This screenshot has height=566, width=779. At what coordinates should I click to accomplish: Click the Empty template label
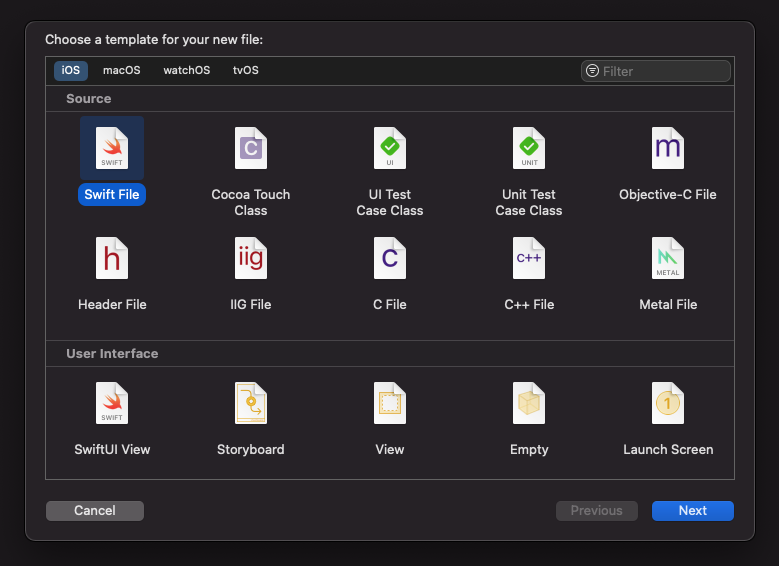point(529,450)
